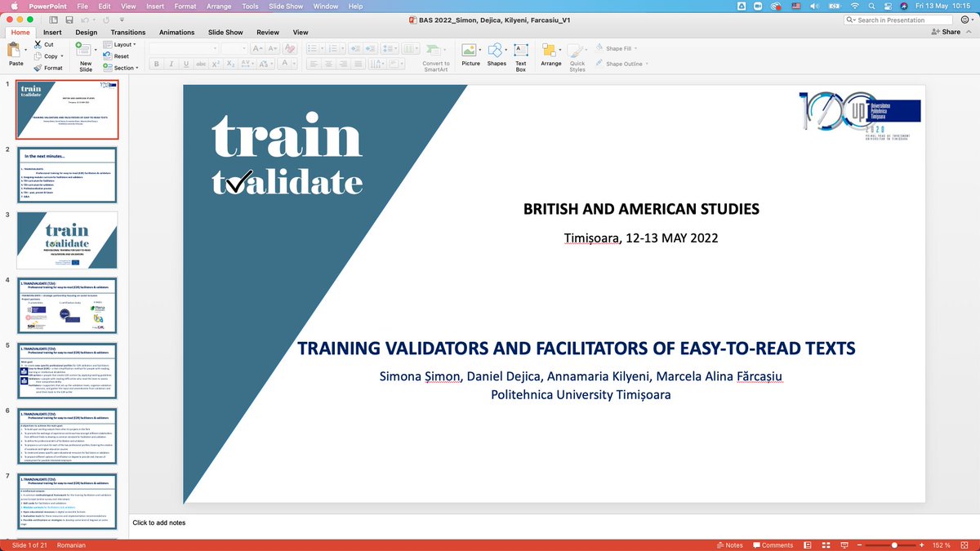Adjust the zoom slider handle

coord(894,544)
